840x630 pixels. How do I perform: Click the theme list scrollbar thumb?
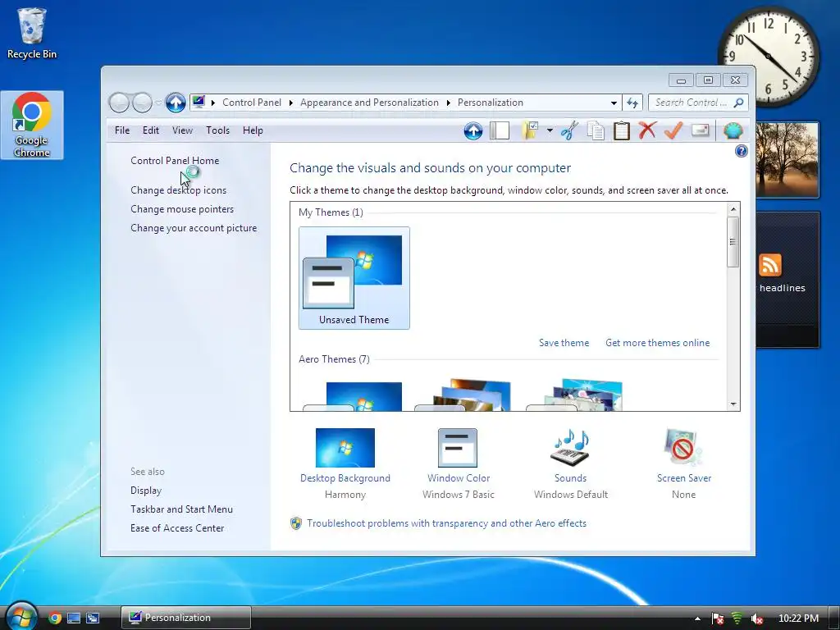(x=733, y=242)
